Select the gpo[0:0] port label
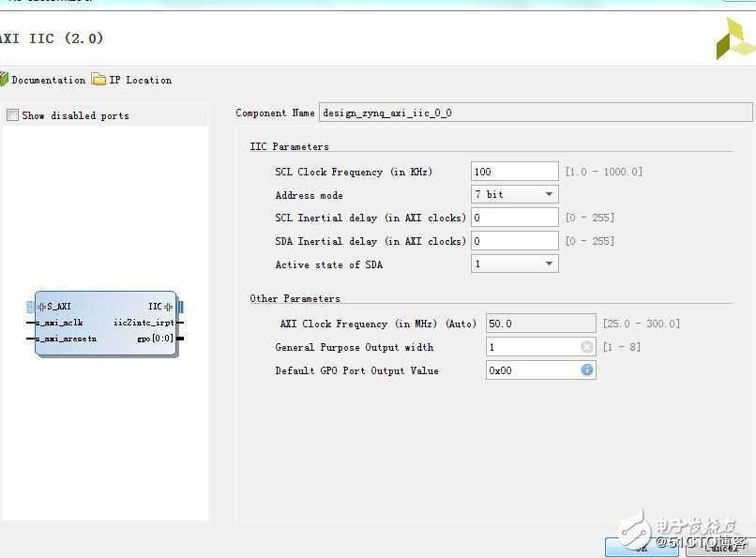The height and width of the screenshot is (558, 756). [156, 339]
